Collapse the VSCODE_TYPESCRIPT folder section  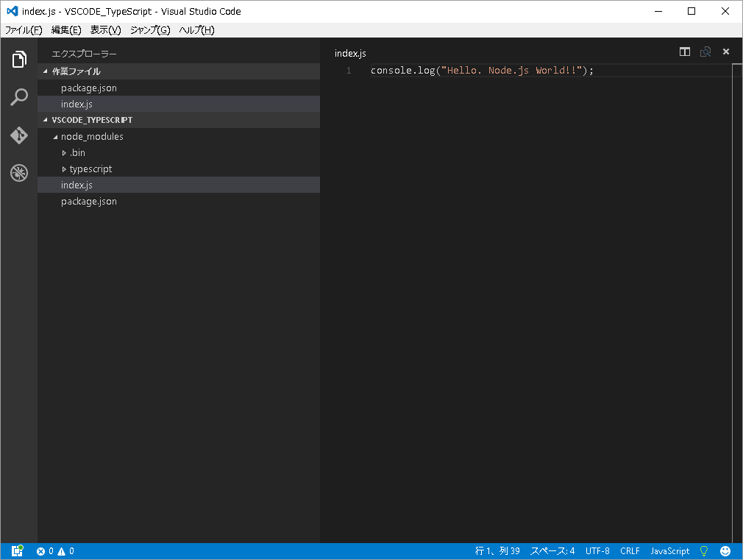click(46, 120)
